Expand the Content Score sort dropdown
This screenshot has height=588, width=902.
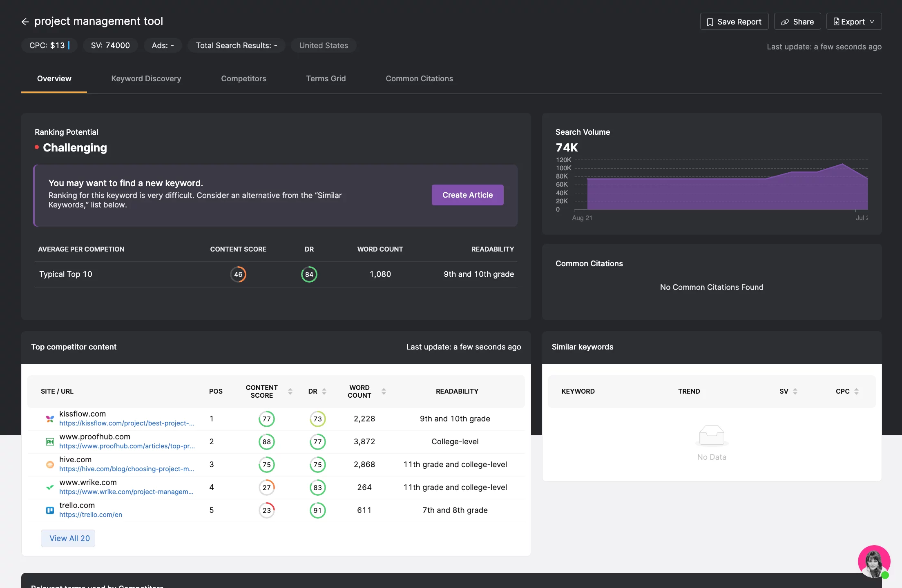[289, 392]
